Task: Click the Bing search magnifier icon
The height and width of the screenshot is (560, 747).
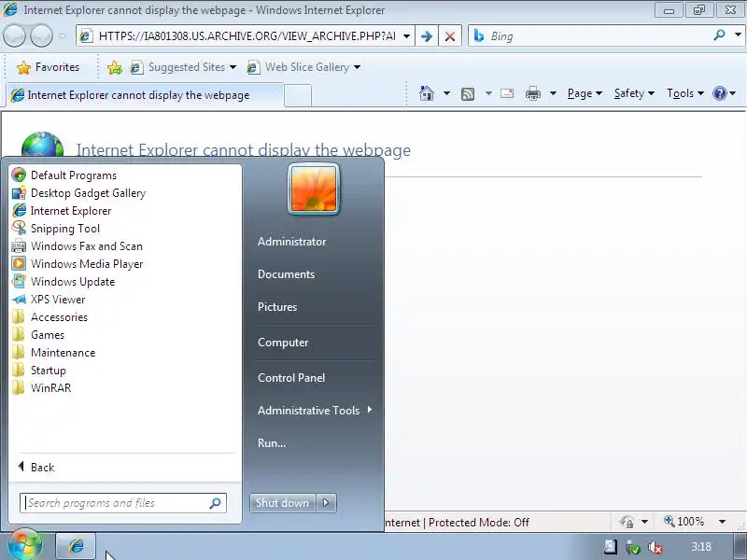Action: [x=719, y=35]
